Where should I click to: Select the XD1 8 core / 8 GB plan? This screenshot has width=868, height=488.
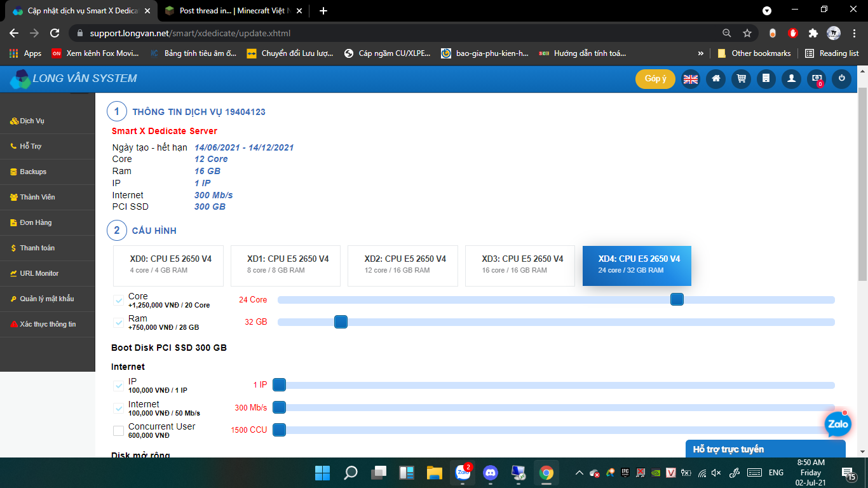(x=285, y=266)
